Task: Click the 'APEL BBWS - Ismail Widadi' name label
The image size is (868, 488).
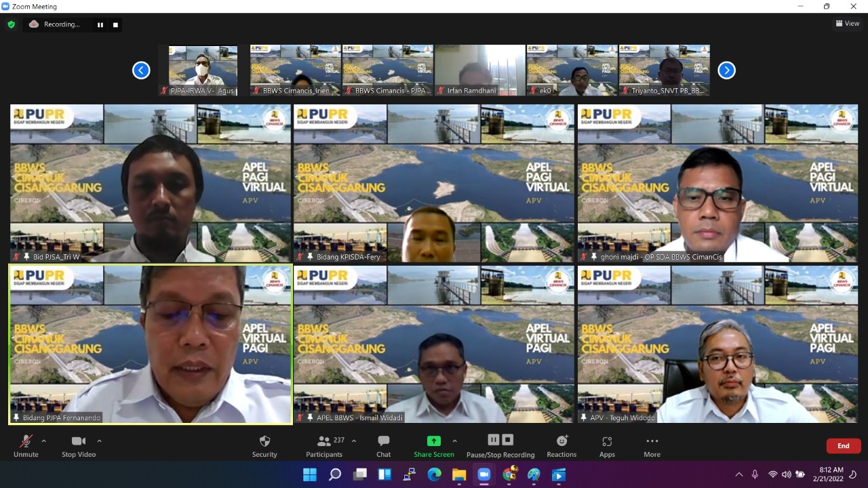Action: click(360, 418)
